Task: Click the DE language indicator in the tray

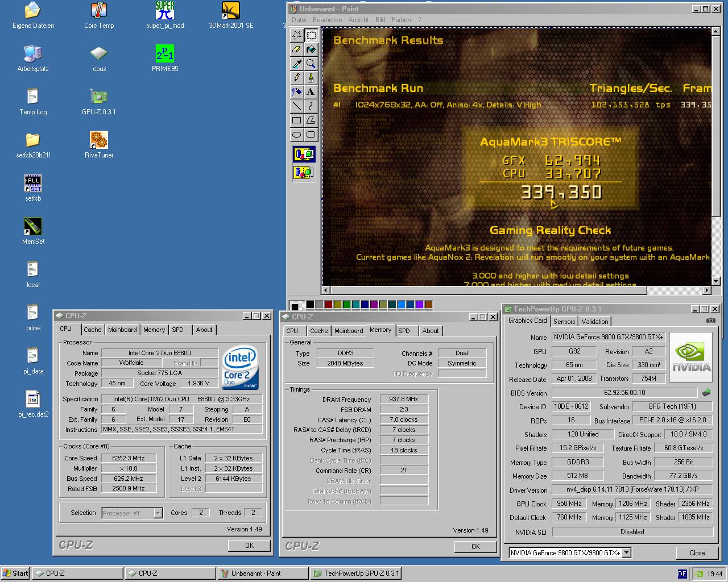Action: 682,574
